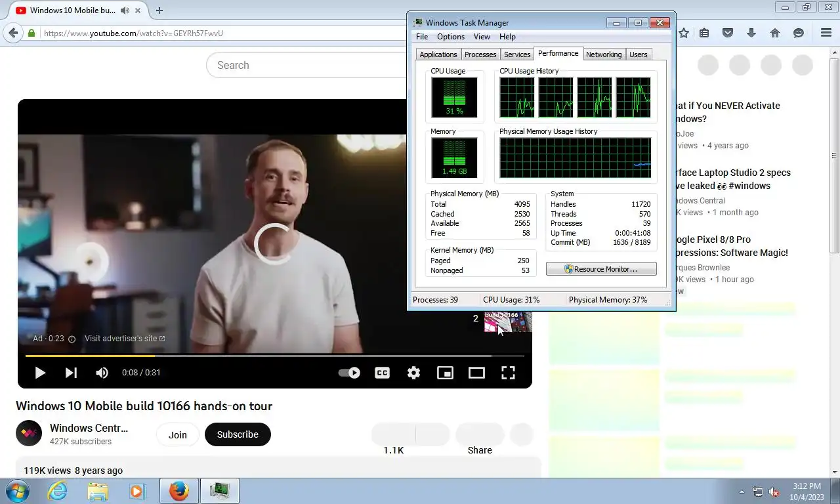Open Windows Explorer folder from taskbar
The width and height of the screenshot is (840, 504).
[x=98, y=491]
